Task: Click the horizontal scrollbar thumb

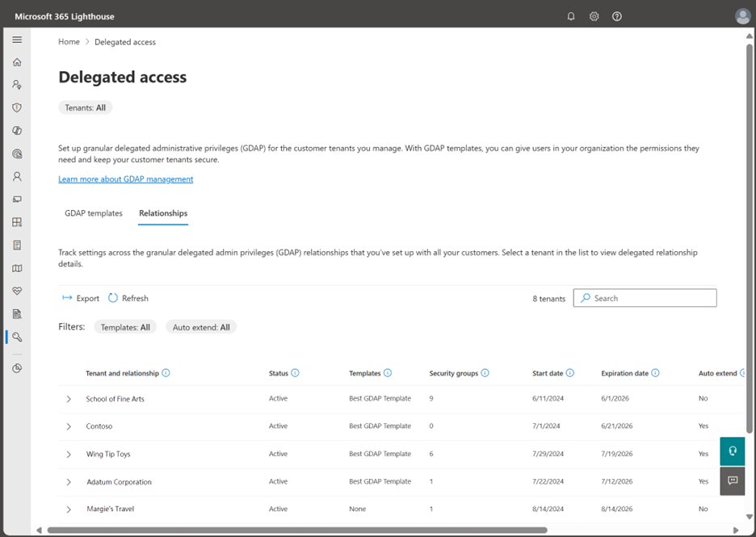Action: pos(297,531)
